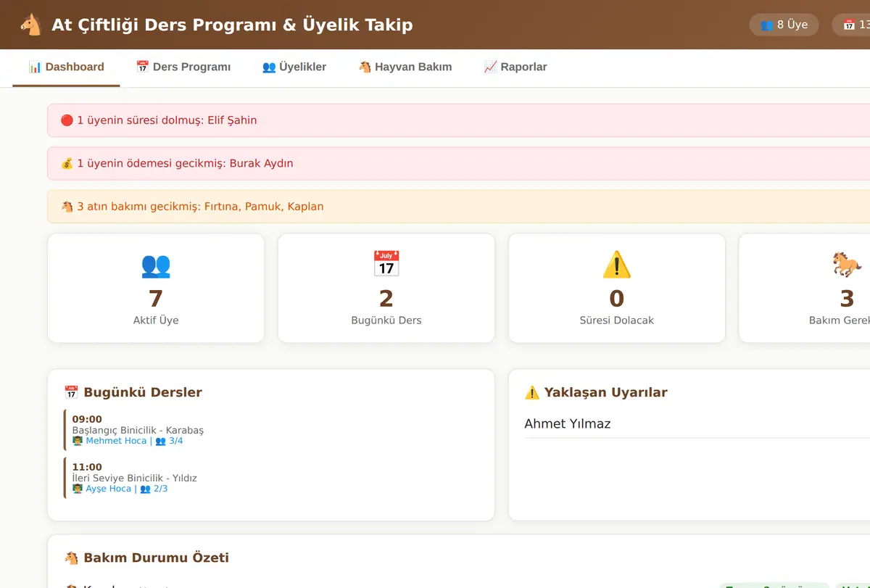
Task: Click the chart icon on Dashboard tab
Action: pos(35,67)
